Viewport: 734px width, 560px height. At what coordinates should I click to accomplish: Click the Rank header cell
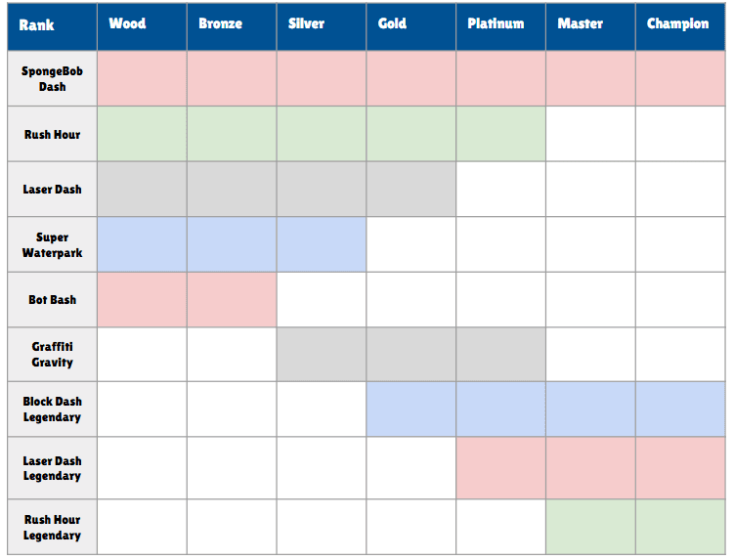(52, 26)
